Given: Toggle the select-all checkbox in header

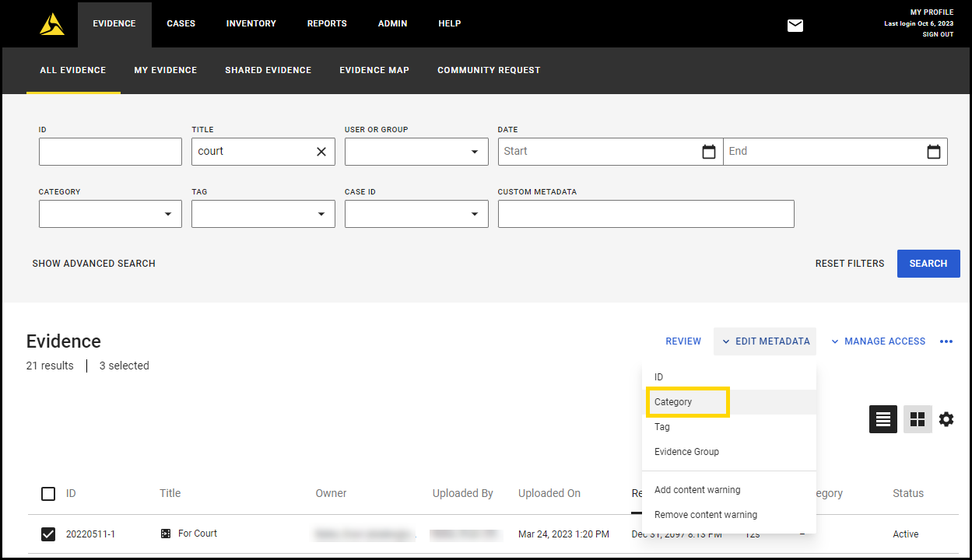Looking at the screenshot, I should (48, 494).
